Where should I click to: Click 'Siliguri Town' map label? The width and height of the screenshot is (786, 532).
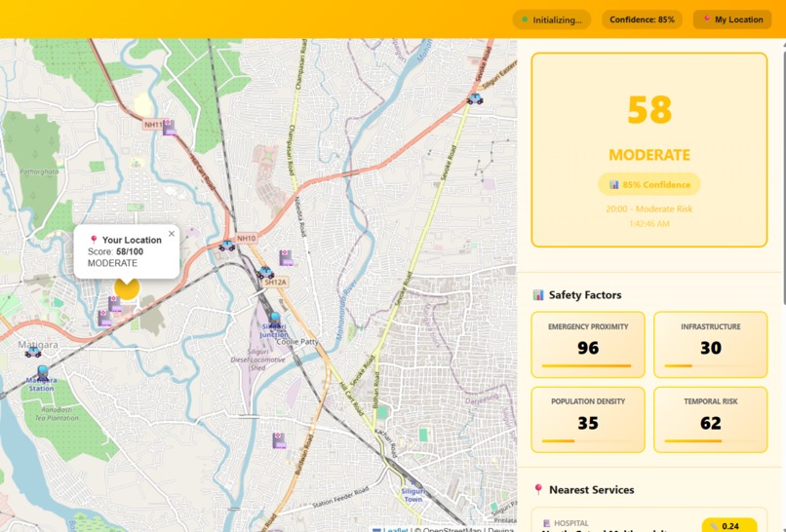[413, 495]
